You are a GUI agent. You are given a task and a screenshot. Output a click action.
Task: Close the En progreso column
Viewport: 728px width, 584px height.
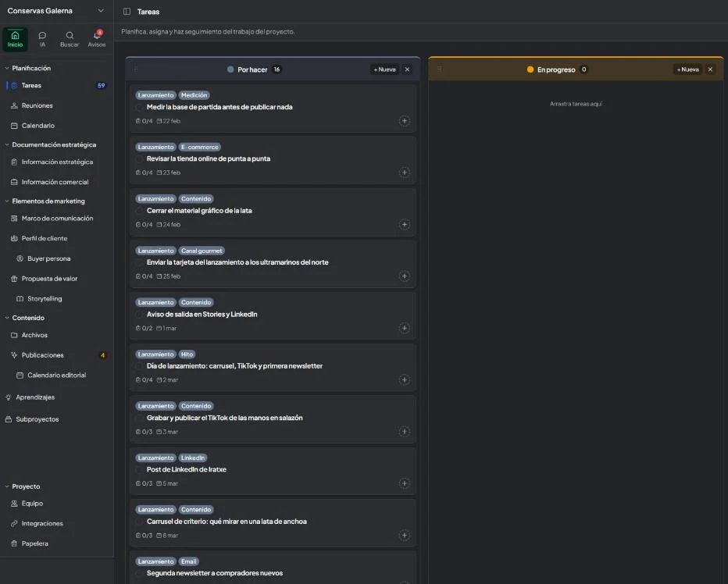pos(710,69)
